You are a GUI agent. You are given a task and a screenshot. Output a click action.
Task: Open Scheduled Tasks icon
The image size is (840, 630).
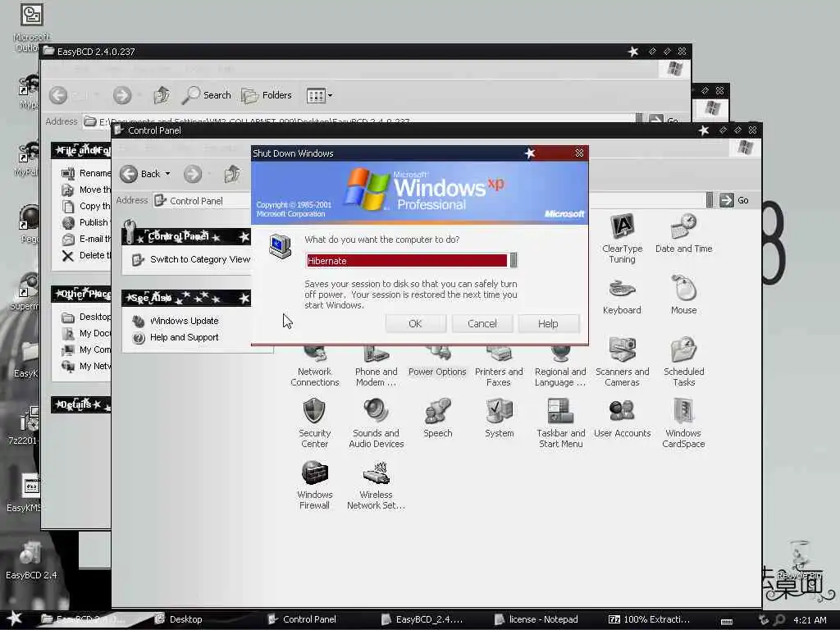coord(683,362)
